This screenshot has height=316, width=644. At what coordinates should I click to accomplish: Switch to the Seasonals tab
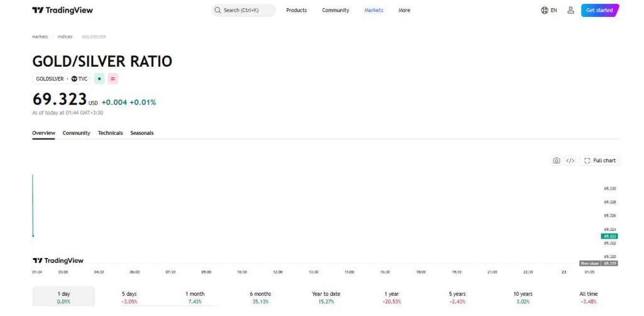tap(142, 133)
